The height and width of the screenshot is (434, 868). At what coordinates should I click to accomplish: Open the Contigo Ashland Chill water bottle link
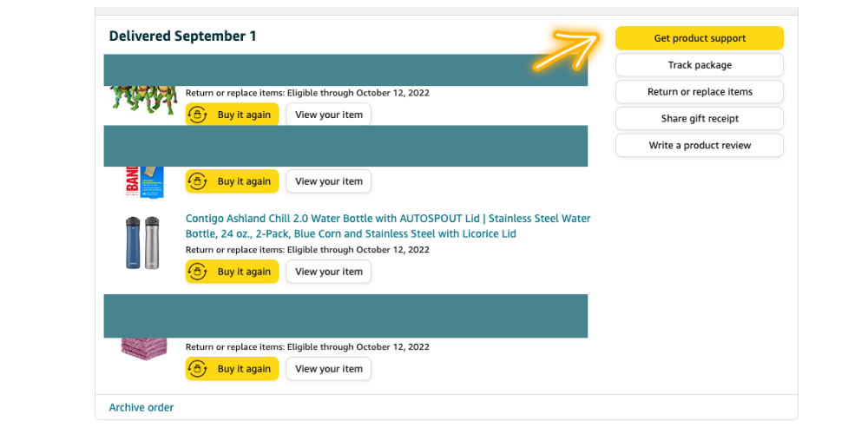[388, 226]
